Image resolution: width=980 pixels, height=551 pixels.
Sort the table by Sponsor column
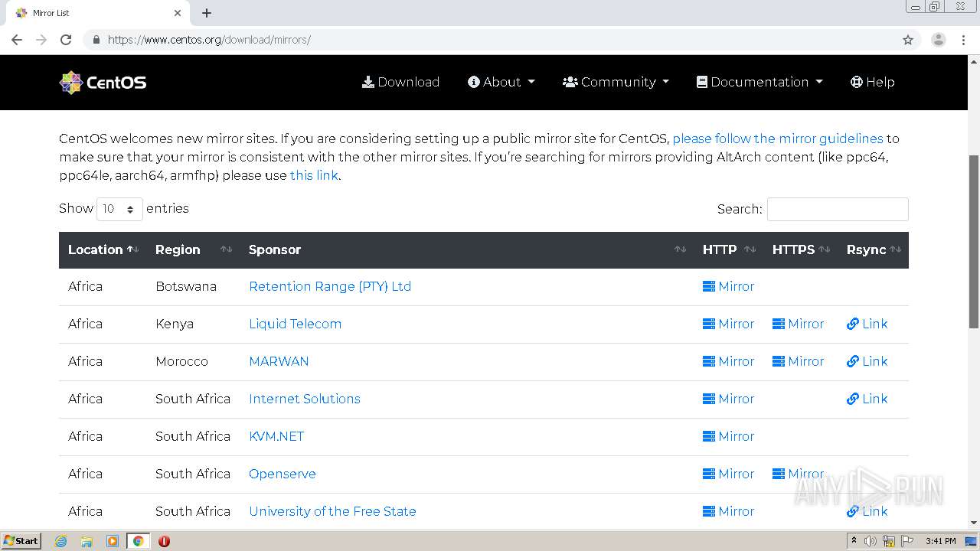[x=466, y=249]
